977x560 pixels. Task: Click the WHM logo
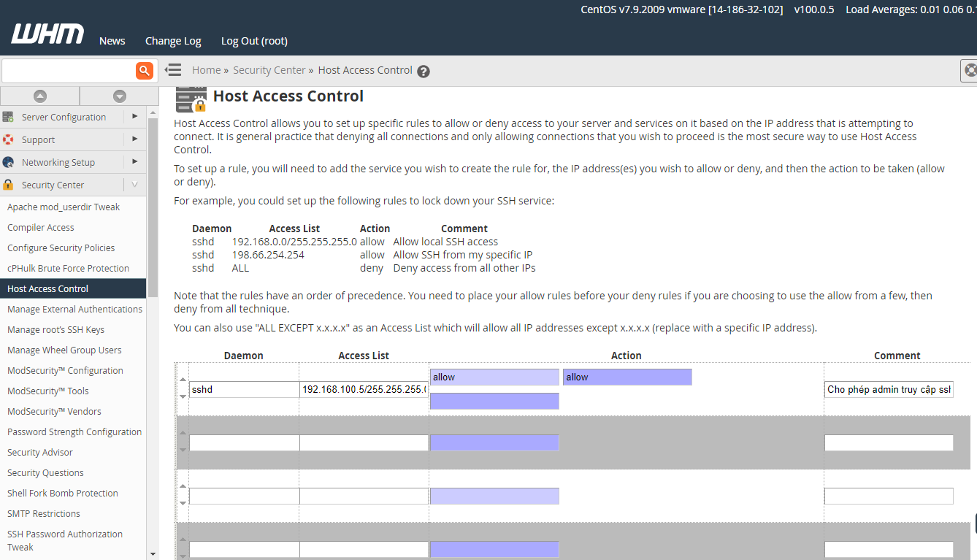point(47,34)
